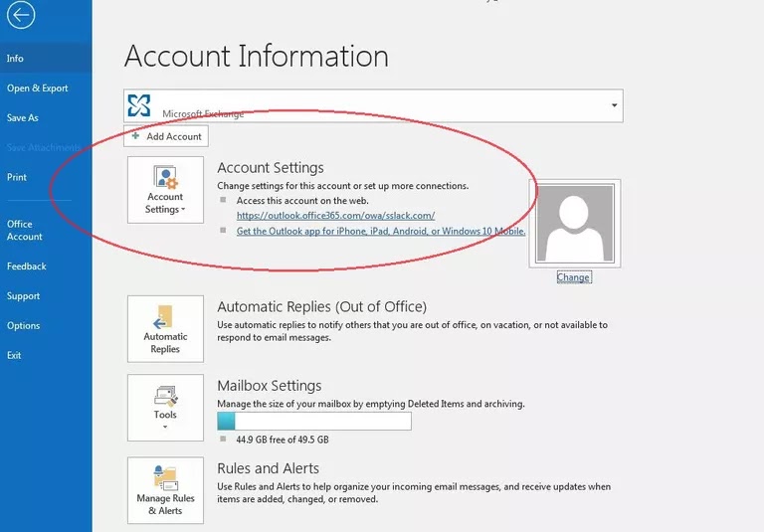Click the 44.9 GB free of 49.5 GB text
This screenshot has height=532, width=764.
(283, 440)
